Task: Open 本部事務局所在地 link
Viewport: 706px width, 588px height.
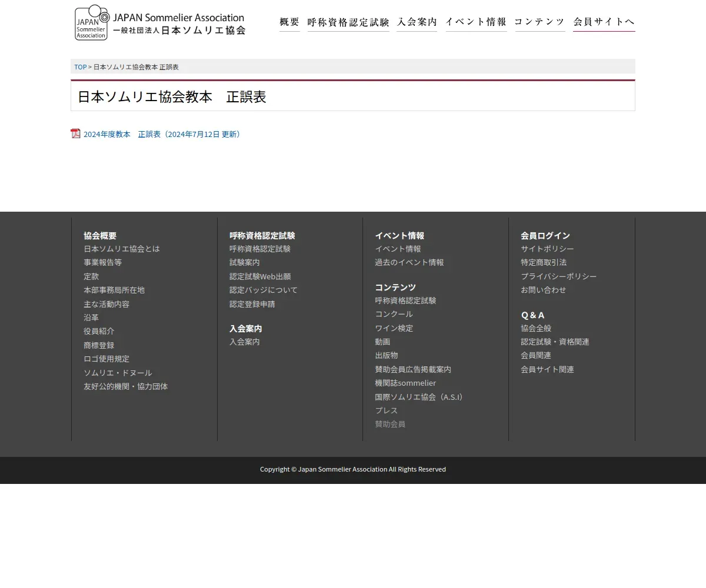Action: pos(114,290)
